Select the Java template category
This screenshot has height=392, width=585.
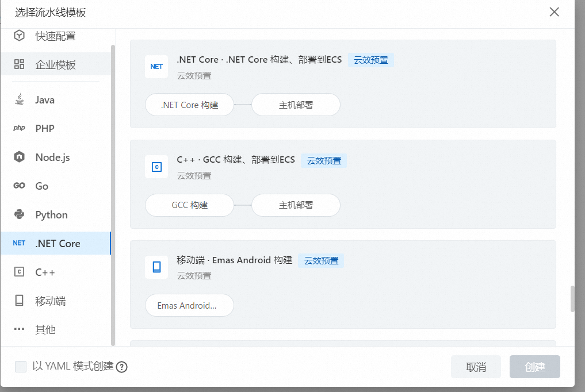point(56,99)
